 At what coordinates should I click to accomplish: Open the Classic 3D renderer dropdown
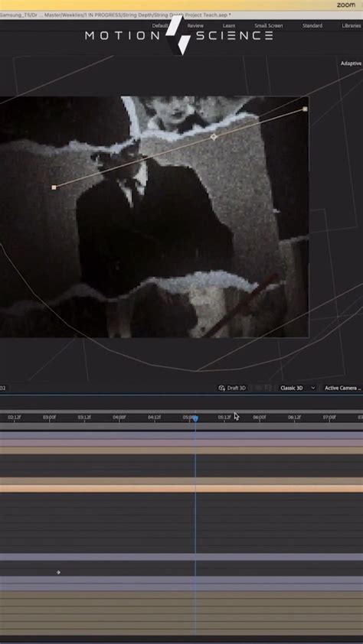(x=298, y=388)
